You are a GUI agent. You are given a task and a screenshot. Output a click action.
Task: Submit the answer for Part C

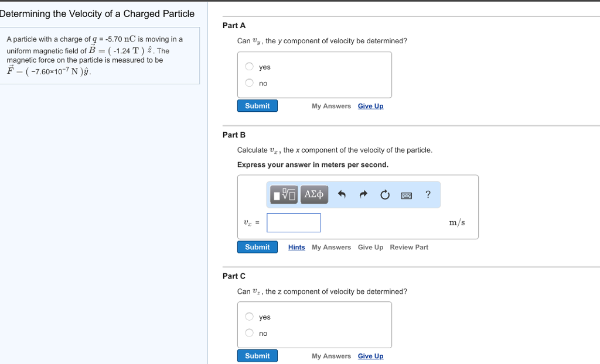[x=257, y=355]
